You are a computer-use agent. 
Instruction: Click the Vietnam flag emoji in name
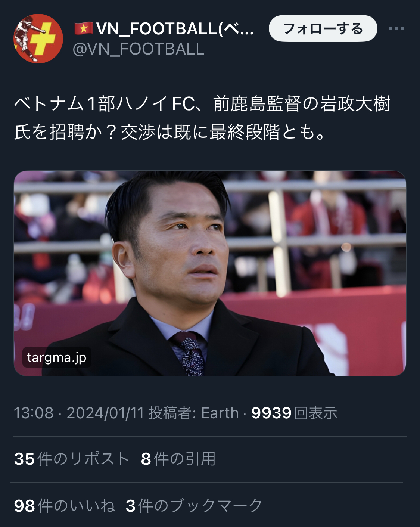click(x=83, y=28)
